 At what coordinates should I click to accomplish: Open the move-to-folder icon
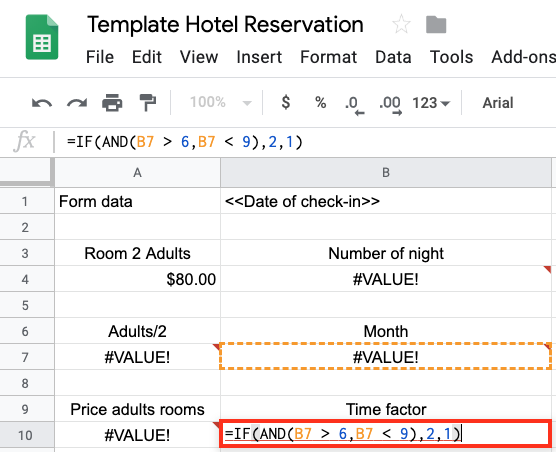pos(436,25)
